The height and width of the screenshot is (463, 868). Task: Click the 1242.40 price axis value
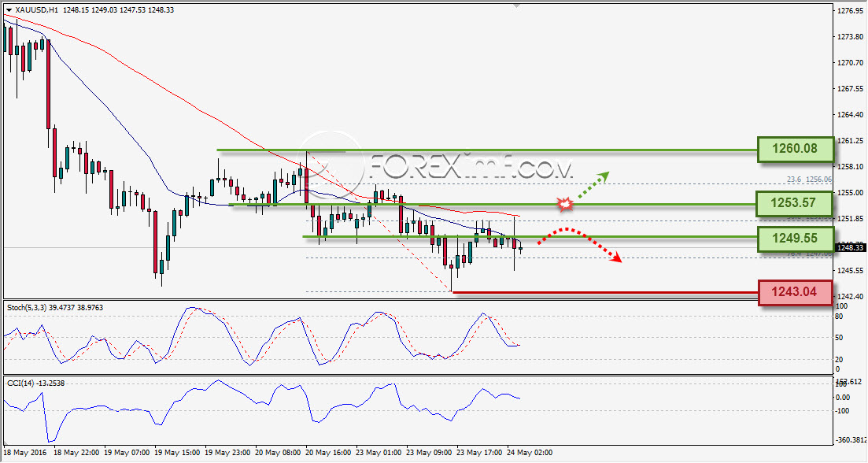(x=850, y=297)
